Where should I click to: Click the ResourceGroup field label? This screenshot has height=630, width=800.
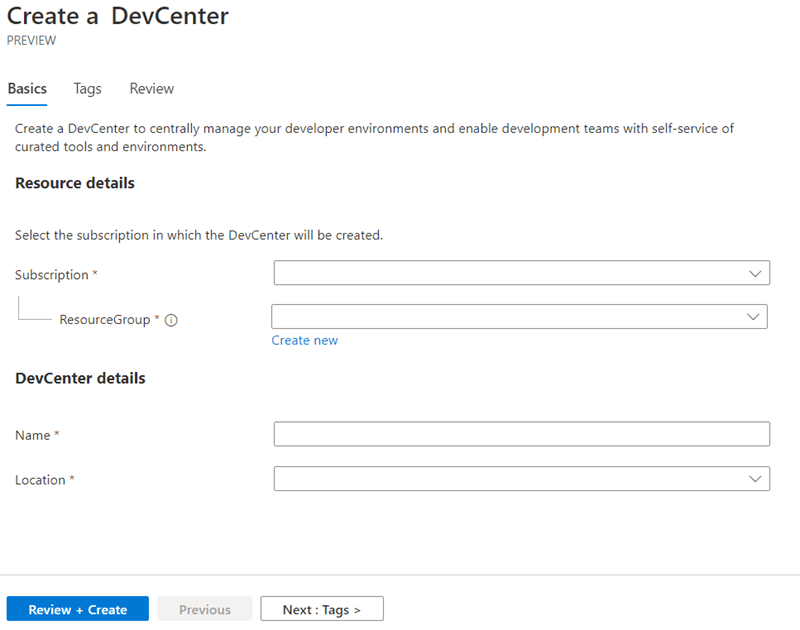(x=105, y=320)
